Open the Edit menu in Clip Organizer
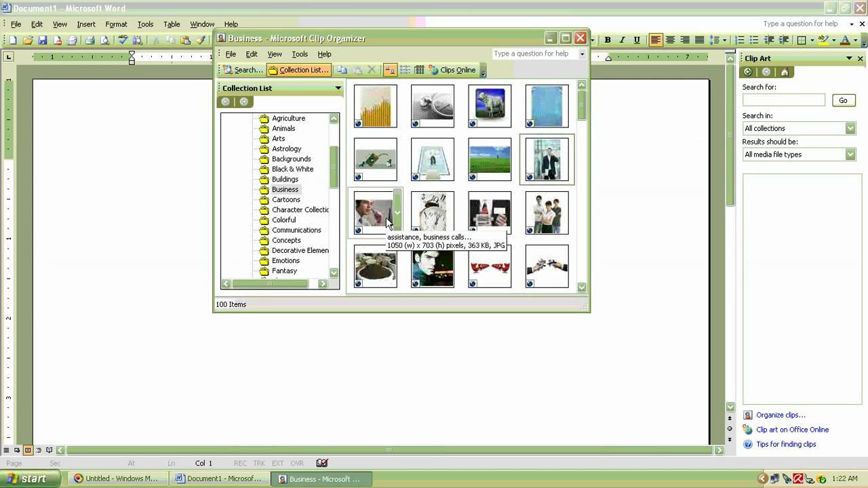 coord(252,54)
